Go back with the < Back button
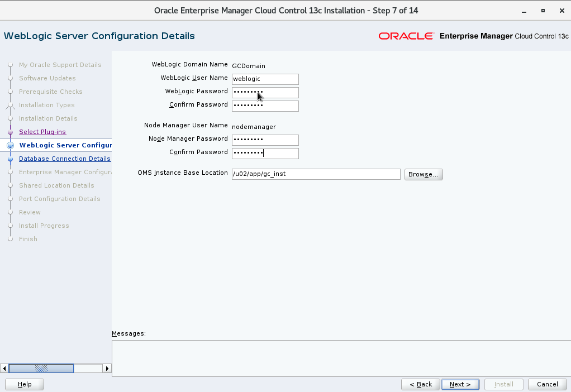Viewport: 571px width, 392px height. click(421, 384)
